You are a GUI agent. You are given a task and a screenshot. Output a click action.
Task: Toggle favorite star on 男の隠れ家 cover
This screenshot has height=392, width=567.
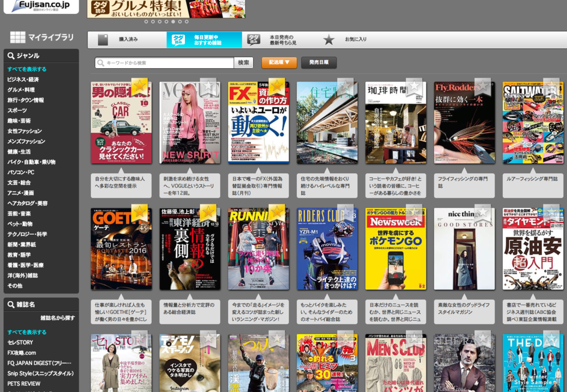140,86
